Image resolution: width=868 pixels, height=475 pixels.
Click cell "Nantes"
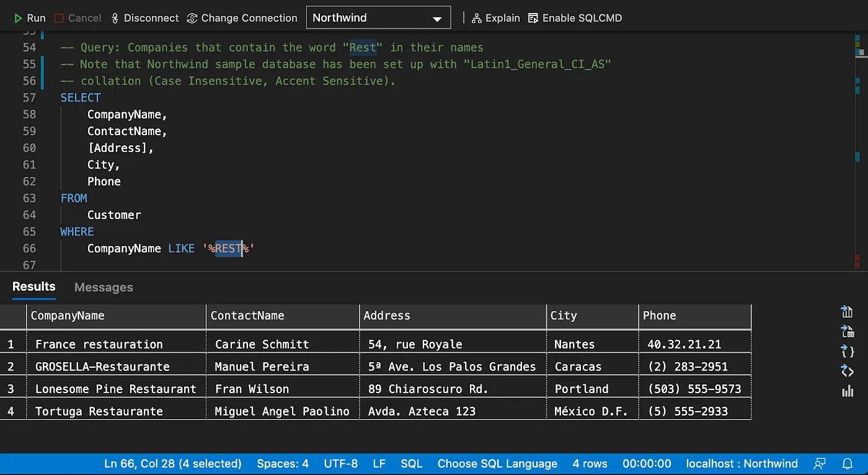pos(592,344)
